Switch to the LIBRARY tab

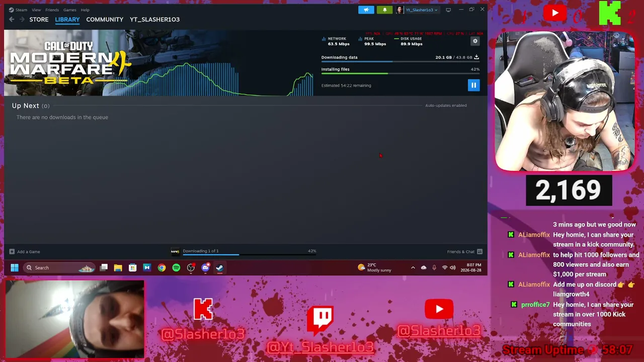coord(67,19)
